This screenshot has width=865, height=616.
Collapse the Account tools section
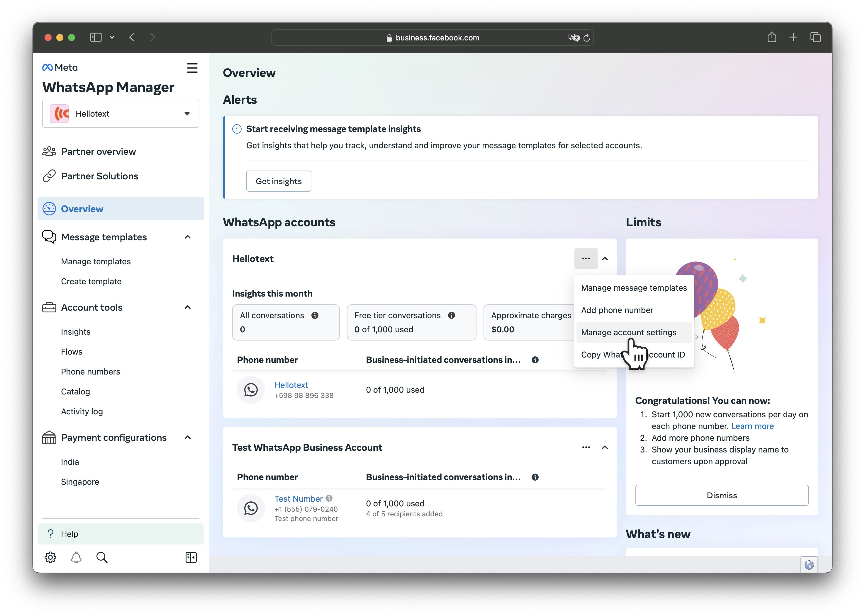click(187, 307)
